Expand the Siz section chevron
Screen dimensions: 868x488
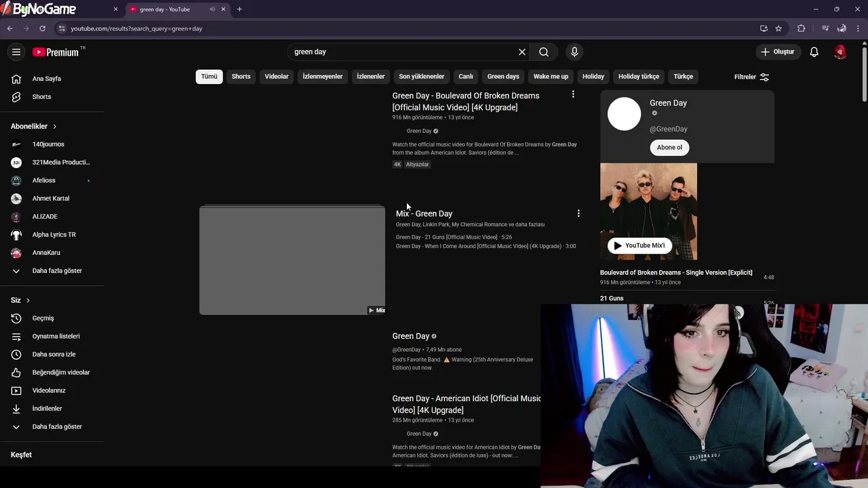pyautogui.click(x=28, y=300)
